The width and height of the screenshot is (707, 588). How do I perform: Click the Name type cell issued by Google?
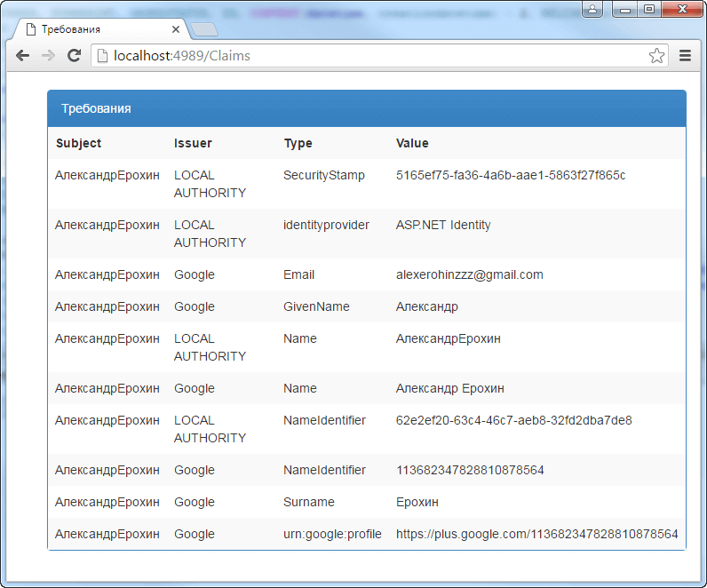click(300, 388)
